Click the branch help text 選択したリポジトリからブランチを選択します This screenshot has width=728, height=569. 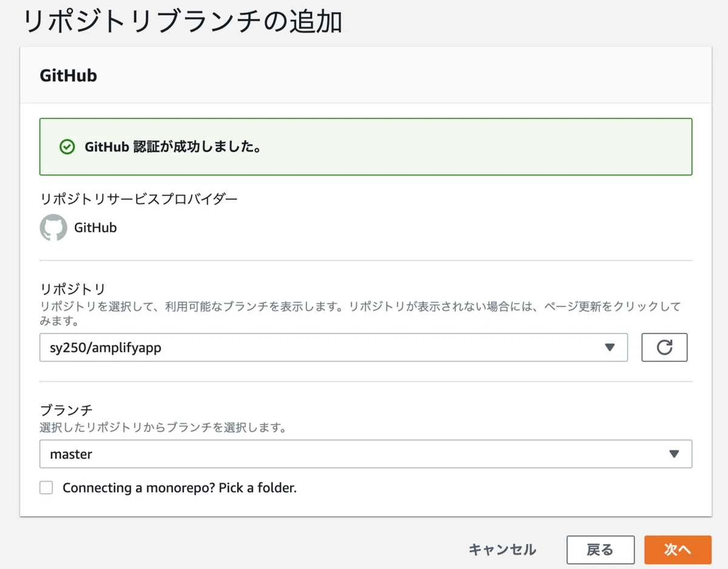point(163,428)
